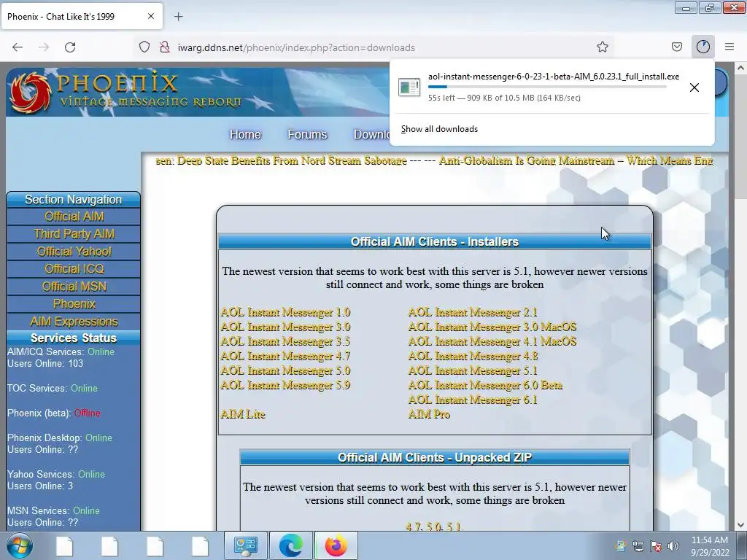The height and width of the screenshot is (560, 747).
Task: Select Official ICQ section
Action: click(74, 269)
